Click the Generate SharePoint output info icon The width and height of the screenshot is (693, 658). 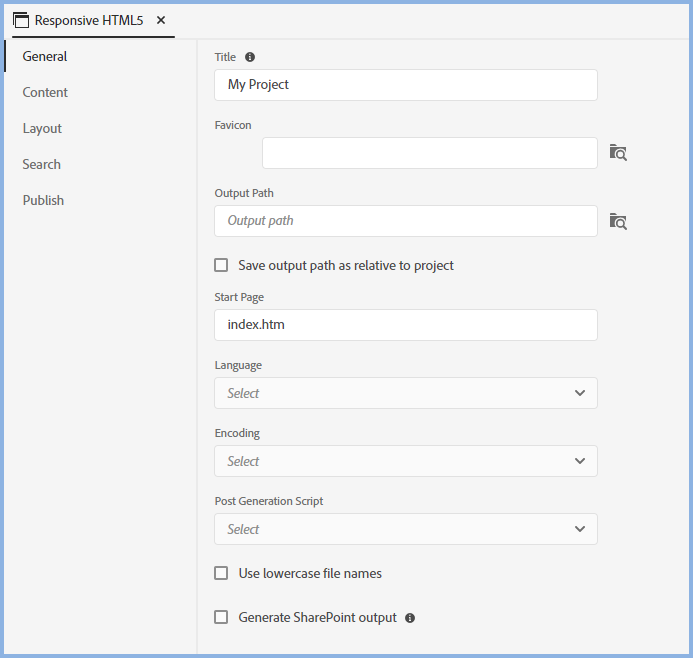tap(410, 618)
